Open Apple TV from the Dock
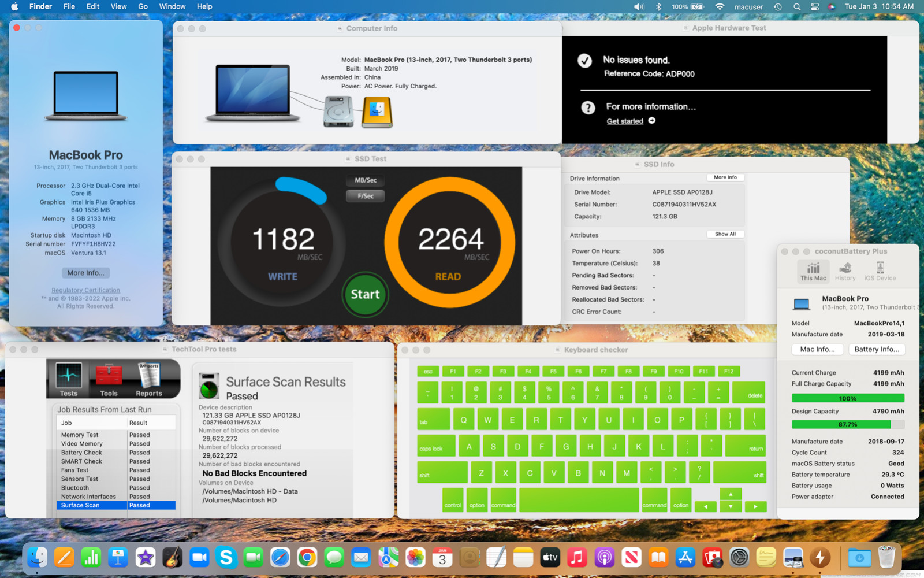 click(x=550, y=557)
